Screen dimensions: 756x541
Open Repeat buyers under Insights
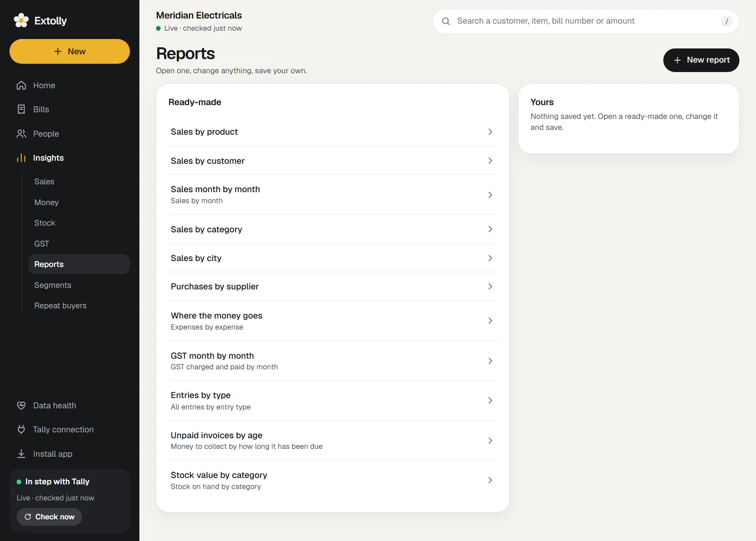[x=79, y=306]
